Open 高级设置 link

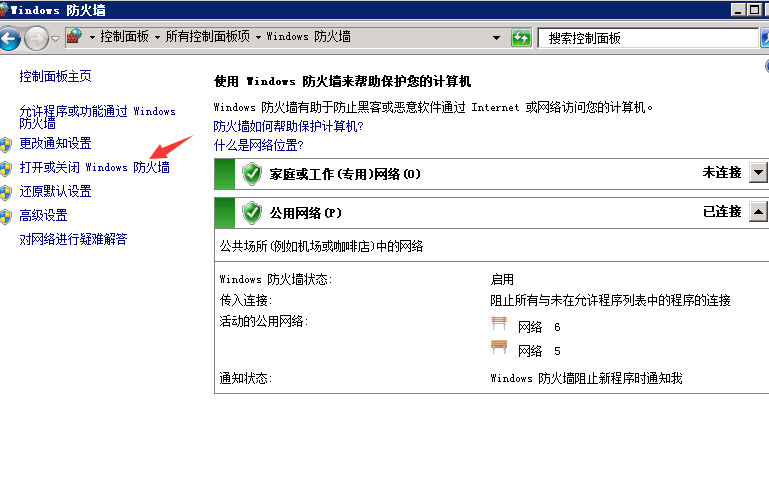43,215
